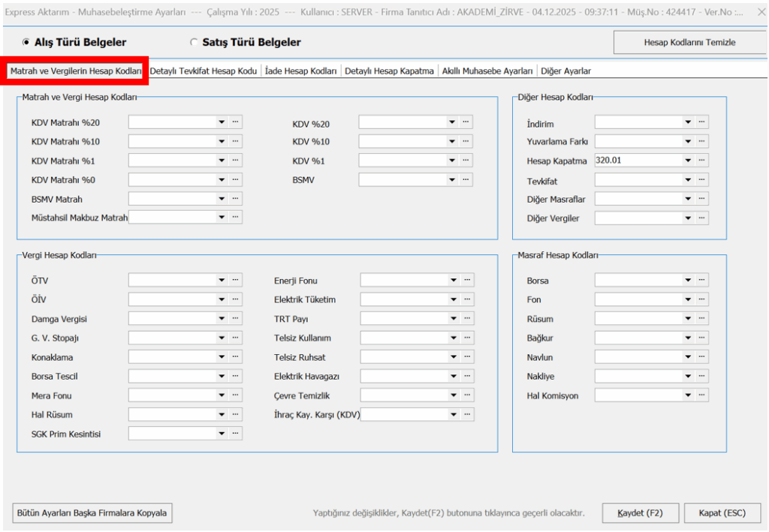Open account browser for İndirim

702,122
